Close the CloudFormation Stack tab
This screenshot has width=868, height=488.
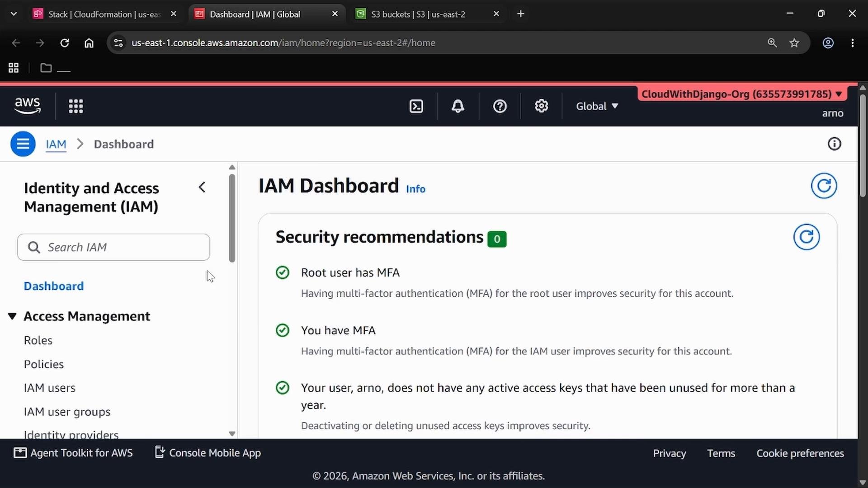174,14
